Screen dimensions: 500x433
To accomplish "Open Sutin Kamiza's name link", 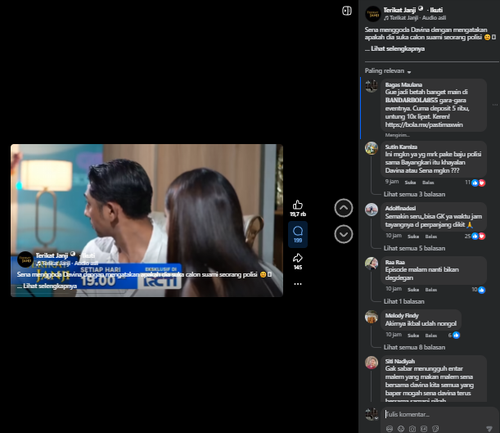I will [401, 147].
